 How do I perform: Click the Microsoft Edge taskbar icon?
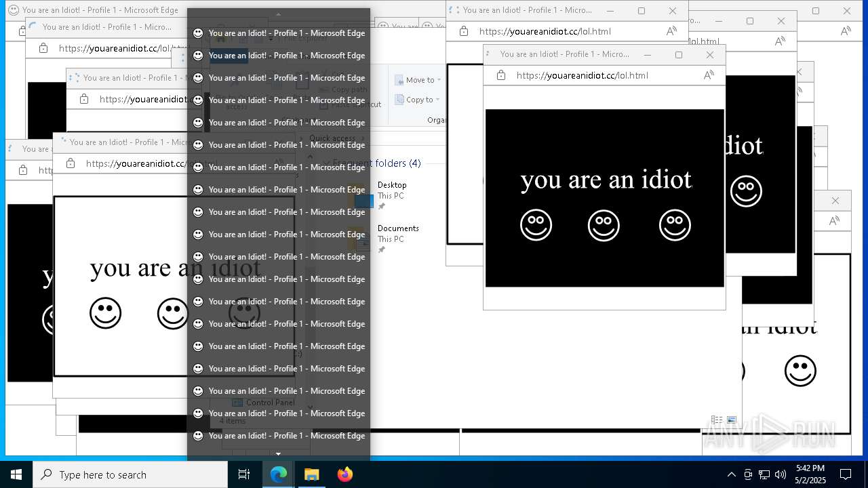(279, 474)
